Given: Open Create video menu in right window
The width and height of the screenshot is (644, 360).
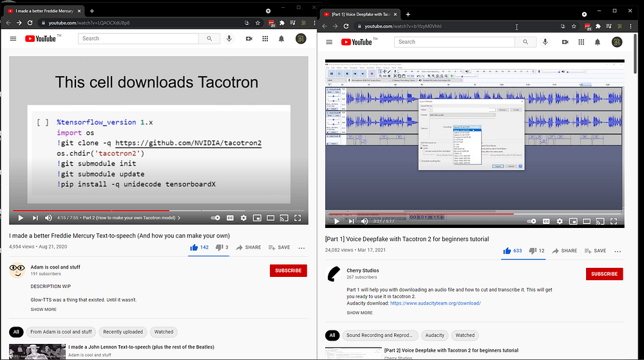Looking at the screenshot, I should tap(565, 42).
